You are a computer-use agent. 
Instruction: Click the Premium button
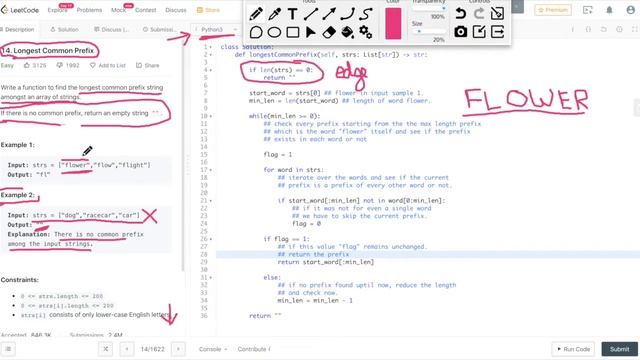tap(553, 10)
